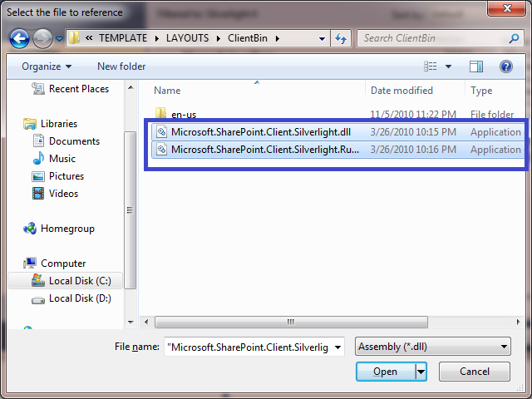This screenshot has width=532, height=399.
Task: Open the en-us folder
Action: coord(183,115)
